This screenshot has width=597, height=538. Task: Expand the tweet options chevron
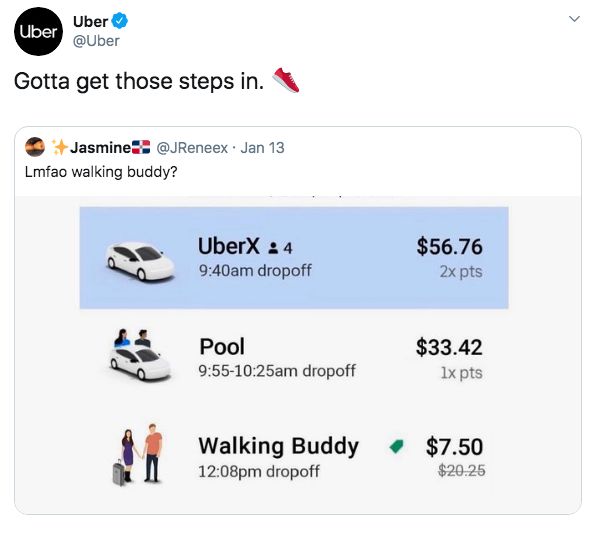coord(574,19)
